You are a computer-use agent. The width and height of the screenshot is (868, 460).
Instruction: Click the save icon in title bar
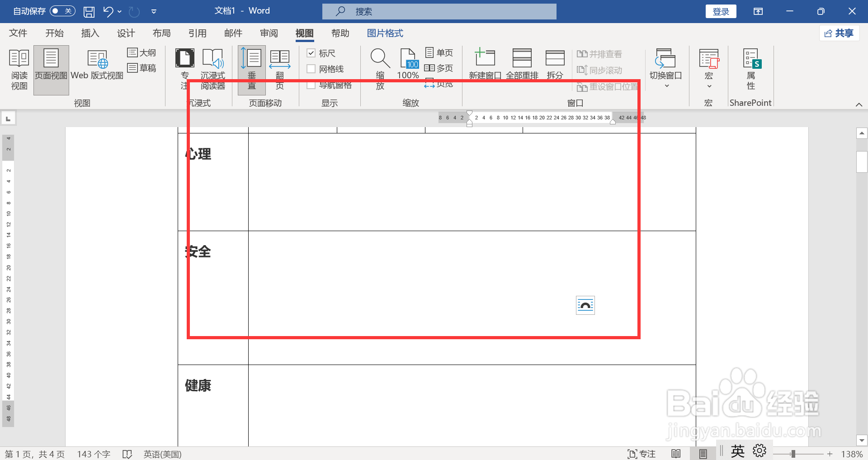(x=89, y=12)
